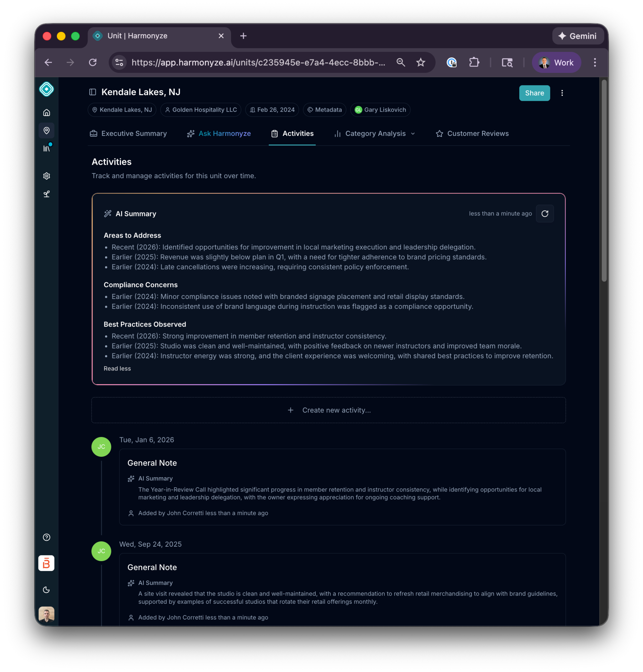This screenshot has height=672, width=643.
Task: Toggle dark mode moon icon
Action: [47, 589]
